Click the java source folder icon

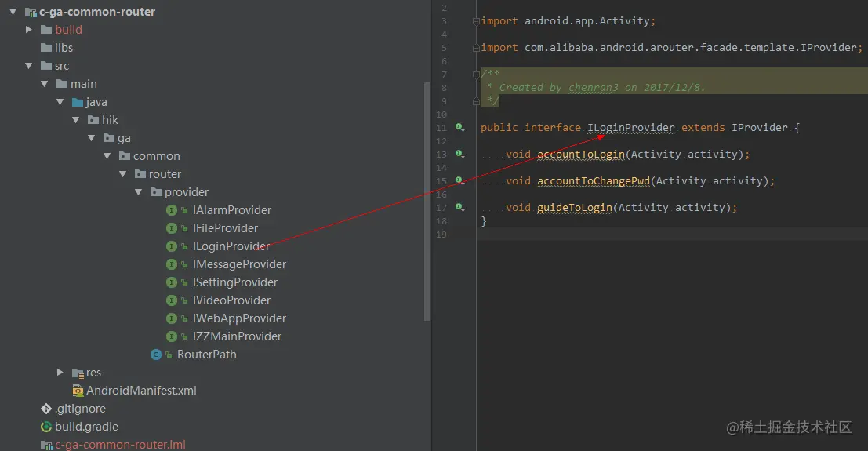coord(78,102)
